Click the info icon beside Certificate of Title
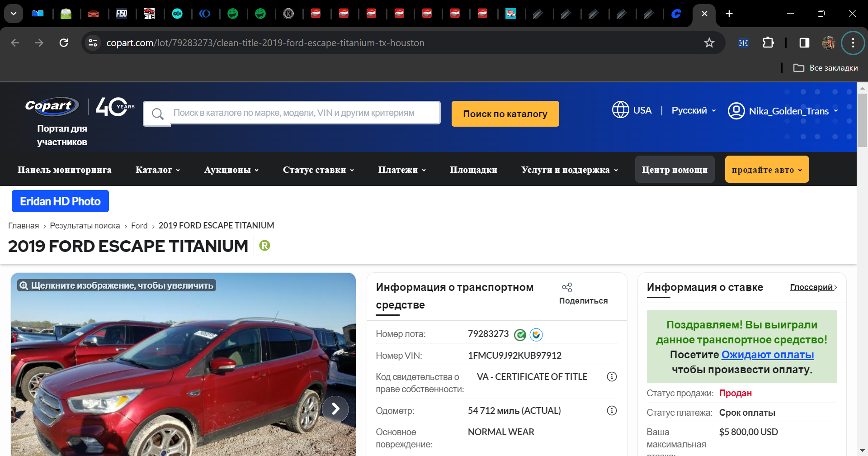This screenshot has width=868, height=456. pos(612,377)
